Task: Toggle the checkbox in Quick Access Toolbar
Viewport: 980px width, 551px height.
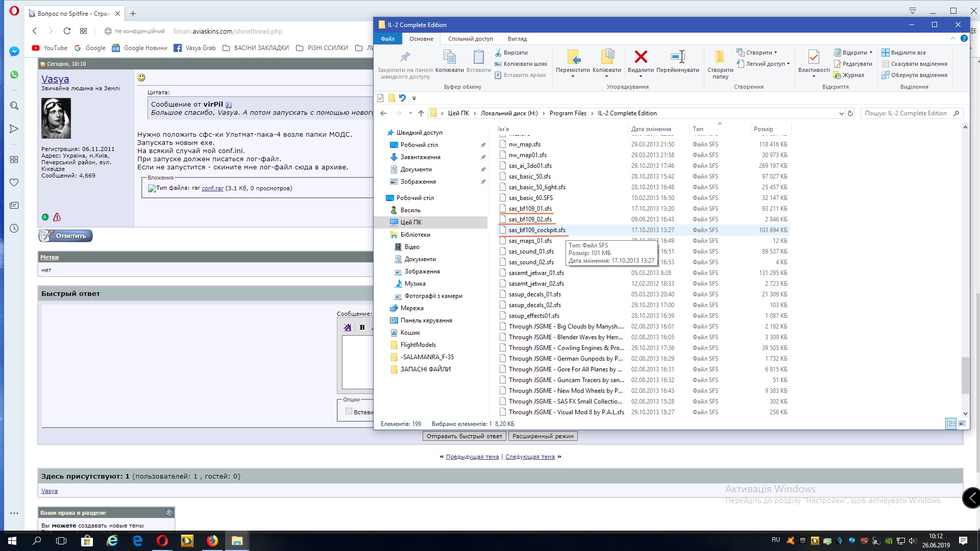Action: coord(380,98)
